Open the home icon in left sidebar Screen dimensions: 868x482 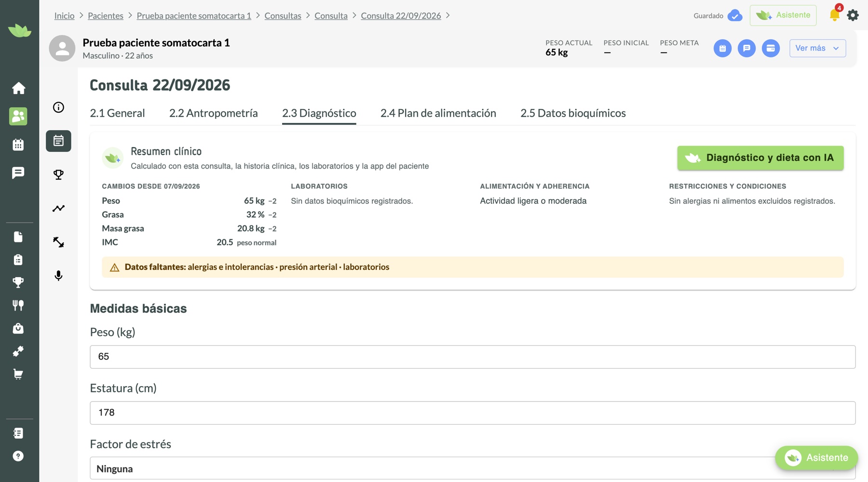(x=18, y=88)
